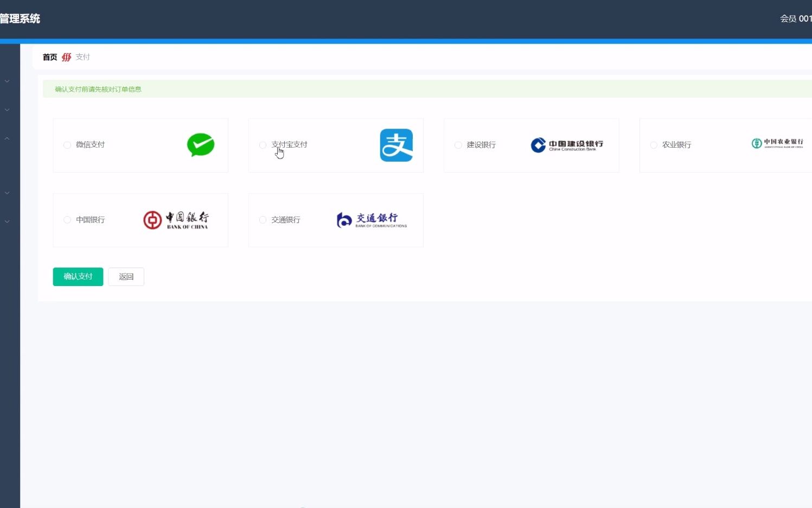Select the 农业银行 radio button
Image resolution: width=812 pixels, height=508 pixels.
pyautogui.click(x=654, y=145)
